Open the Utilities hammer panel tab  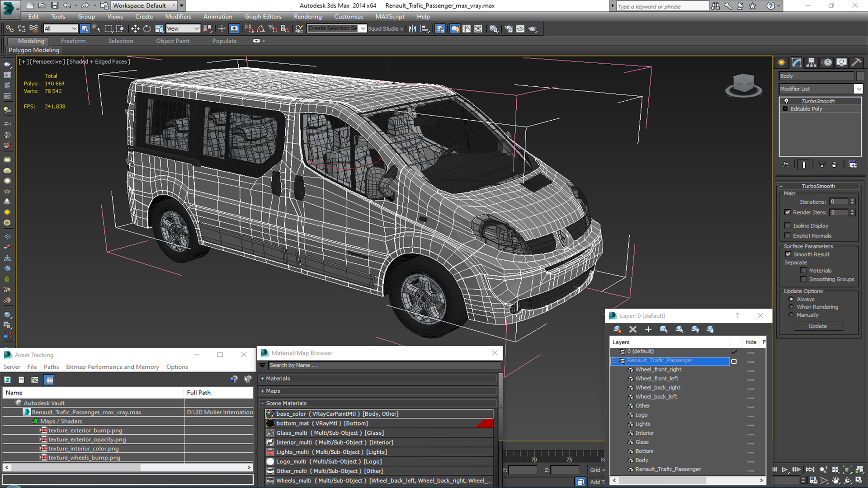[856, 63]
